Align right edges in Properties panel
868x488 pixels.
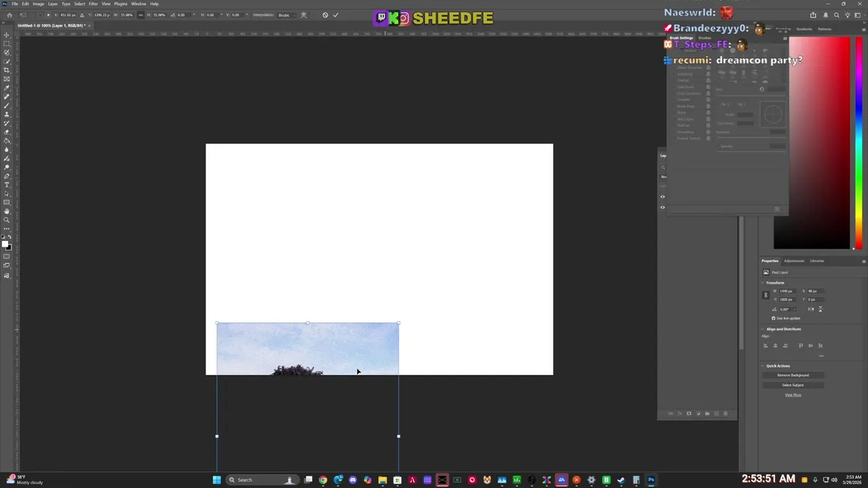click(x=785, y=346)
